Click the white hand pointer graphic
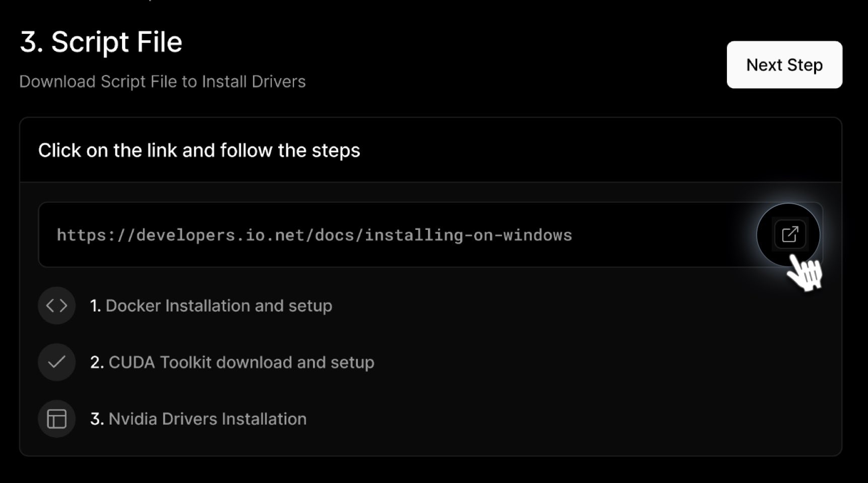868x483 pixels. coord(804,272)
